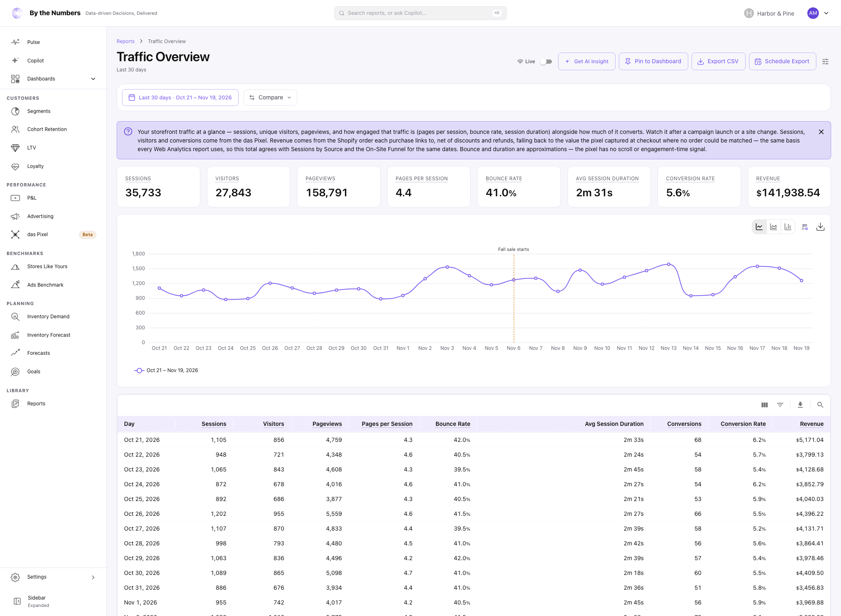Sort table by Revenue column
Viewport: 841px width, 616px height.
click(811, 424)
